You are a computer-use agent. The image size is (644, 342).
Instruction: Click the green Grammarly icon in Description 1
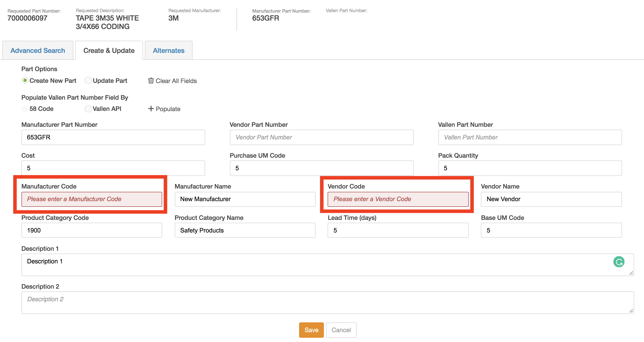point(619,262)
